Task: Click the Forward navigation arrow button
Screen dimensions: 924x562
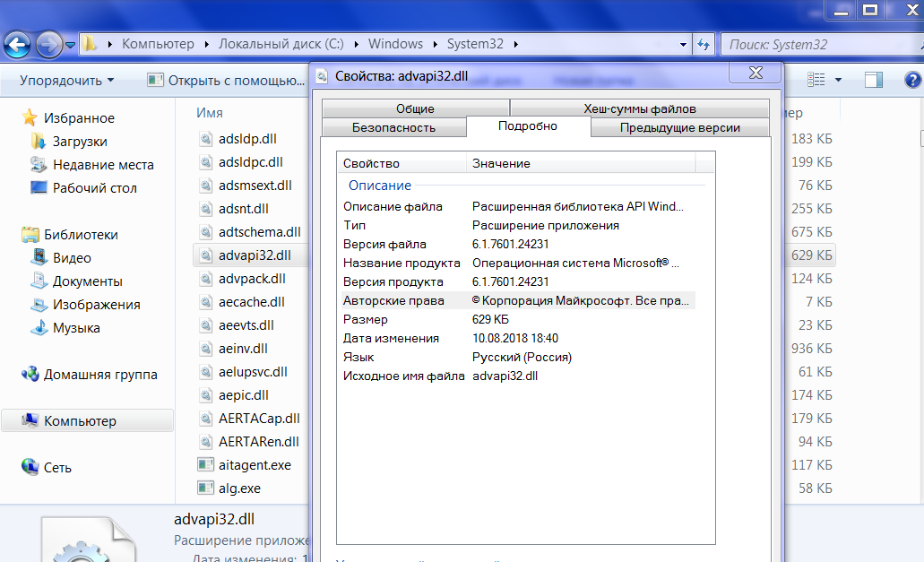Action: pyautogui.click(x=49, y=43)
